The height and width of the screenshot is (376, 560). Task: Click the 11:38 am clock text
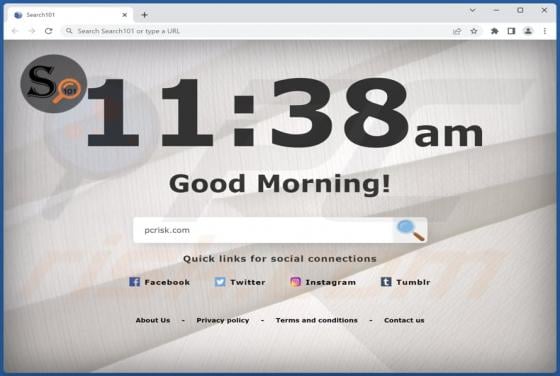click(x=285, y=112)
